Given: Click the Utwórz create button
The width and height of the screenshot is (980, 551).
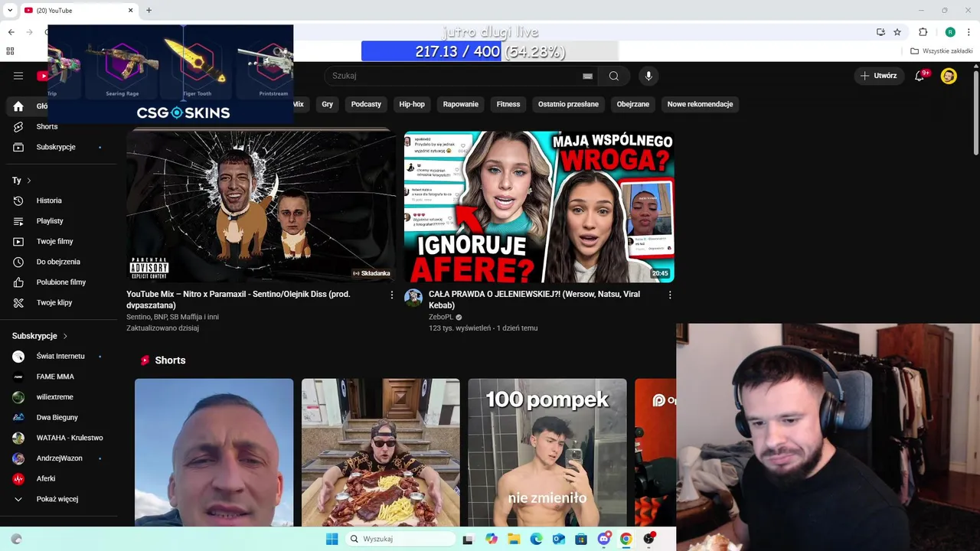Looking at the screenshot, I should pyautogui.click(x=879, y=76).
